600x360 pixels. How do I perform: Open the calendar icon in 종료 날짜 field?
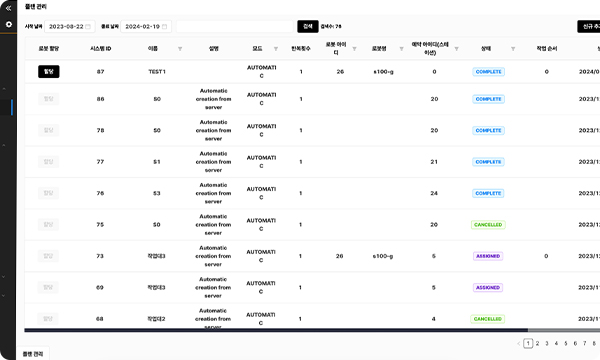[x=165, y=26]
